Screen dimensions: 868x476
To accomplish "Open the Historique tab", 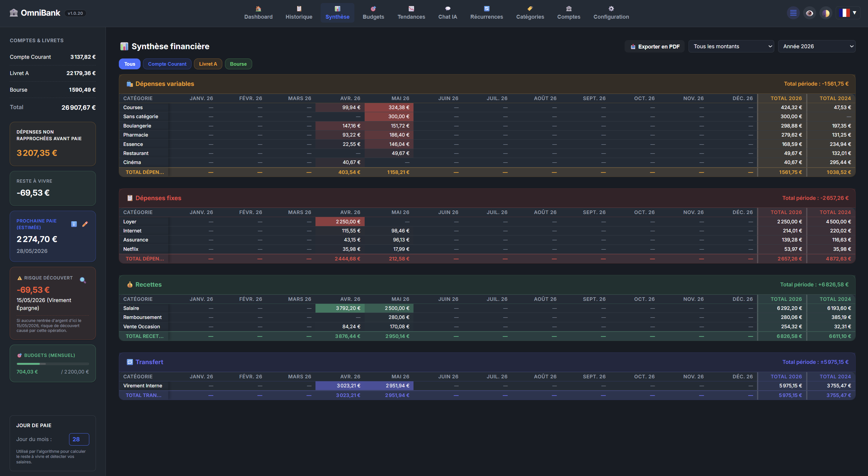I will pos(299,13).
